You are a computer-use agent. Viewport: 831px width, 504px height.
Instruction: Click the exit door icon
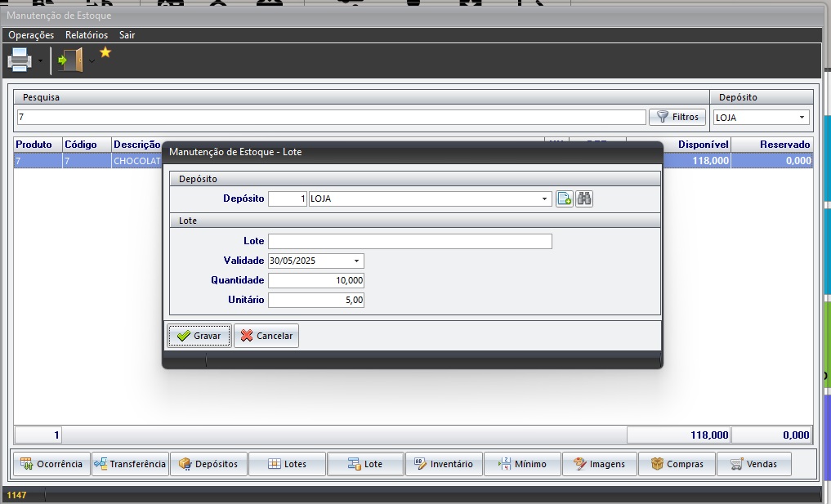click(71, 60)
